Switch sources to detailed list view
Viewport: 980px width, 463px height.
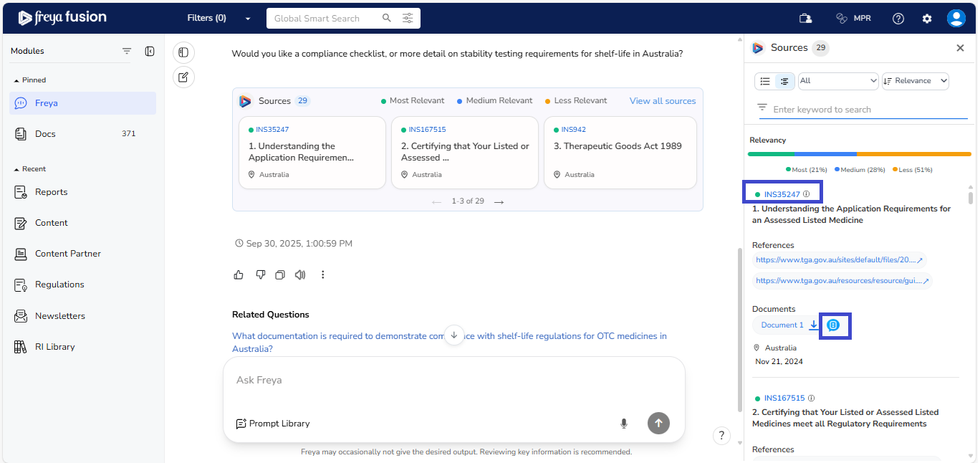(784, 82)
